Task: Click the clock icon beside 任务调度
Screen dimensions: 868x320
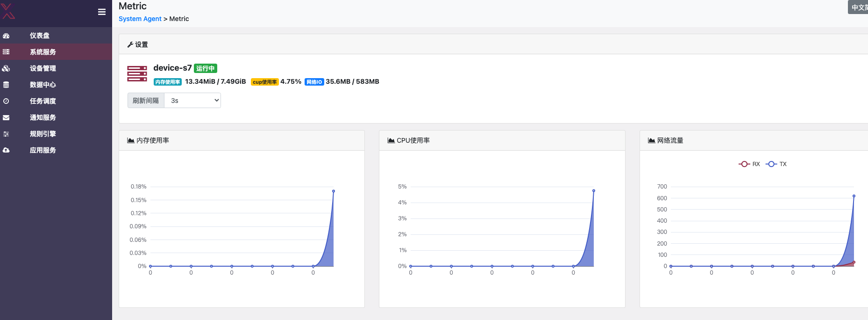Action: tap(6, 101)
